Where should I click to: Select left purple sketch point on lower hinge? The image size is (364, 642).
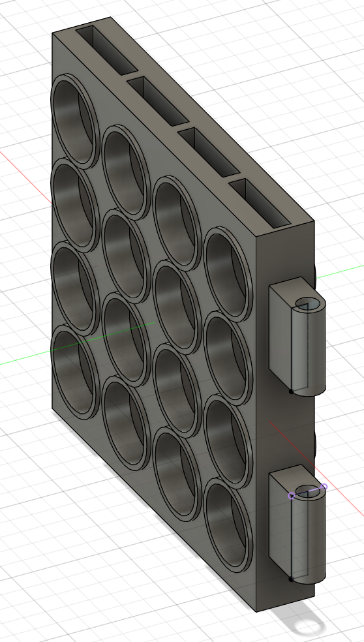pos(292,496)
